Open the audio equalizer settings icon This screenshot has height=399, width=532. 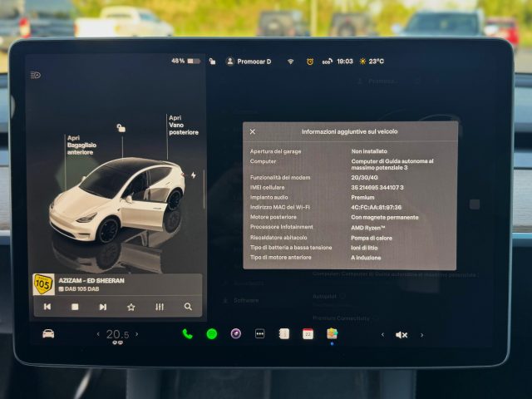160,307
